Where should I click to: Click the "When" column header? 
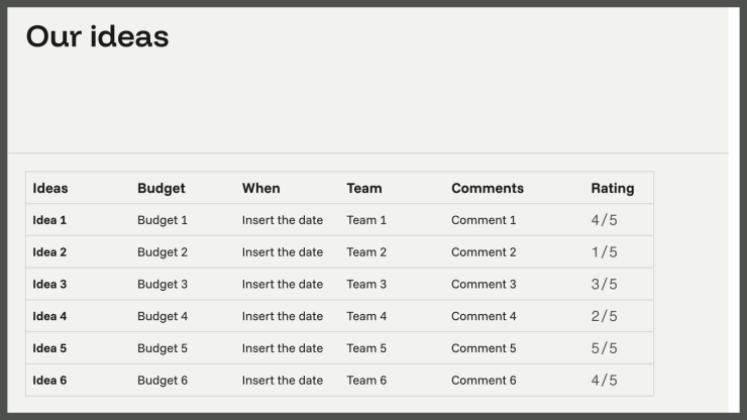coord(261,188)
